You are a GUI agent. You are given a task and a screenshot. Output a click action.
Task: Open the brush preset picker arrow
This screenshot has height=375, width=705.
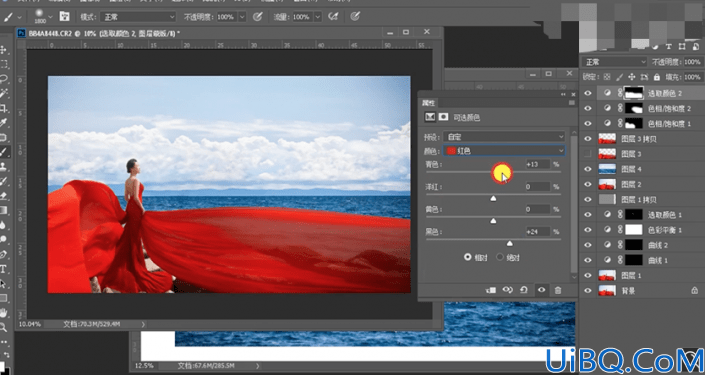click(x=50, y=17)
